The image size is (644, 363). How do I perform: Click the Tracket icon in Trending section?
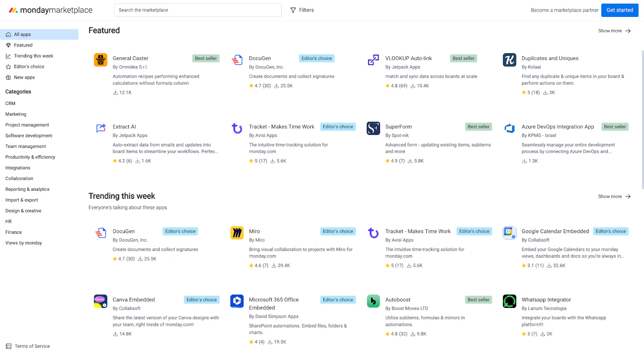373,233
